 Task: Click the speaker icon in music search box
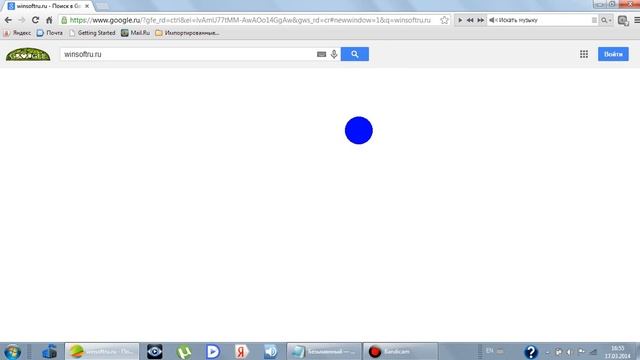(492, 20)
